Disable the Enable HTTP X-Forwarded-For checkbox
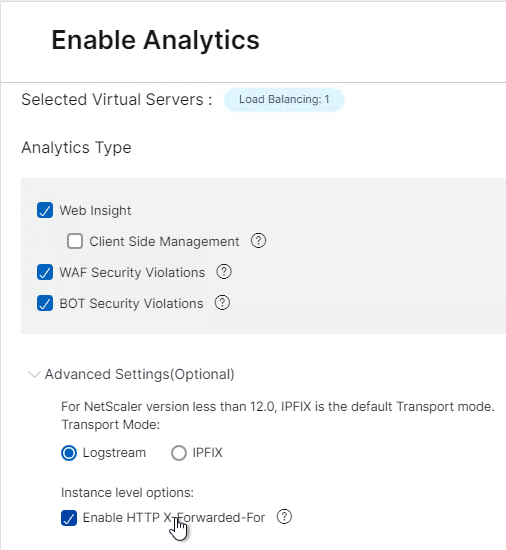This screenshot has width=506, height=550. pyautogui.click(x=69, y=518)
